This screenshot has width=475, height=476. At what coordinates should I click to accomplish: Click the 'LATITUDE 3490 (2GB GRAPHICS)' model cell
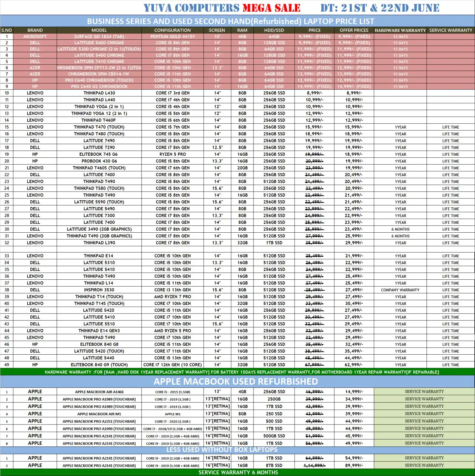[99, 229]
